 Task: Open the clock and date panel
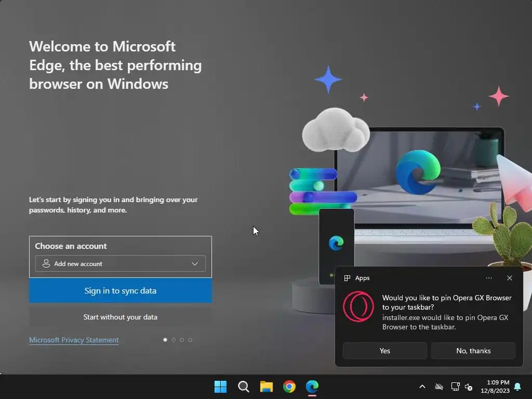click(x=495, y=387)
